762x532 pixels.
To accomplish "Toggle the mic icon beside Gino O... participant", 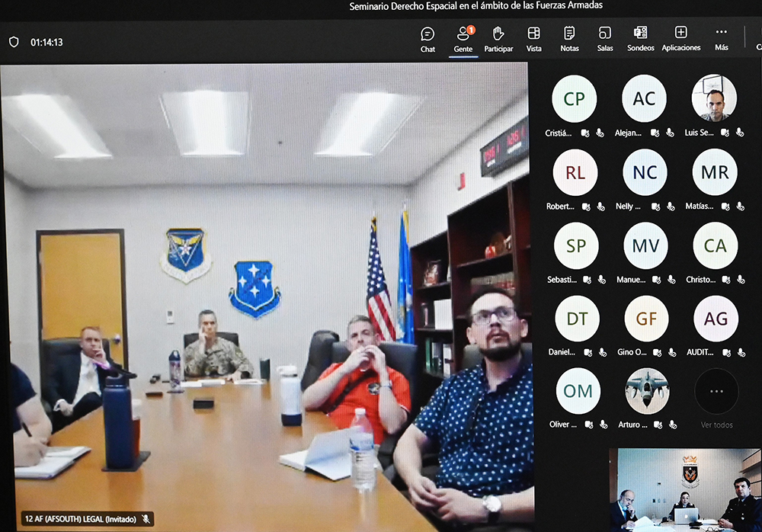I will (672, 353).
